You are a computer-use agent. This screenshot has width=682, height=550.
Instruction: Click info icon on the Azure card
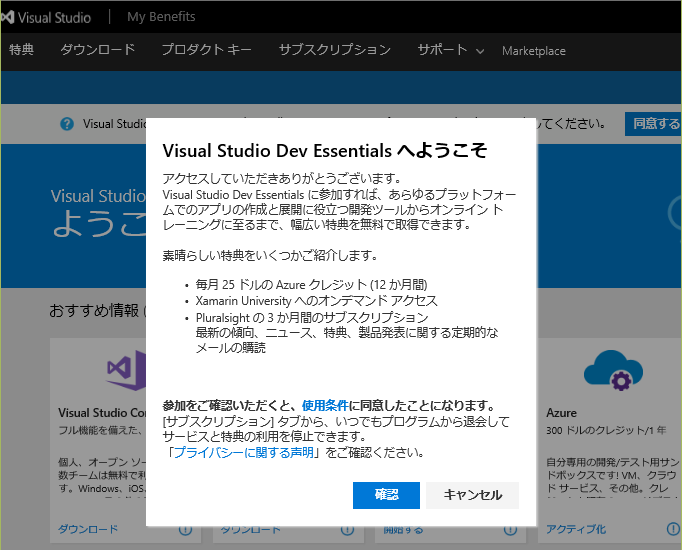click(x=673, y=529)
